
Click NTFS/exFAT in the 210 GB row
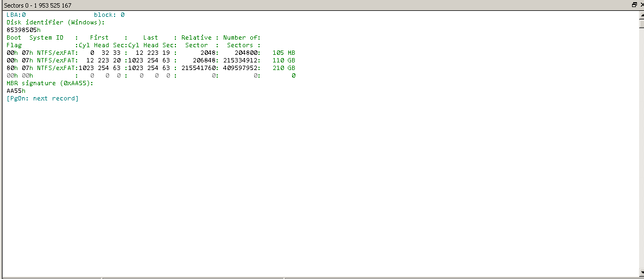click(x=56, y=68)
